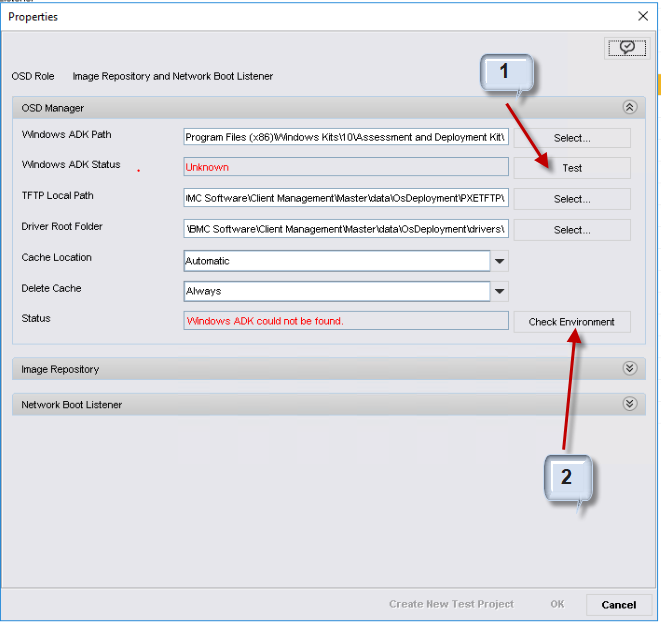661x623 pixels.
Task: Expand the Network Boot Listener section
Action: pyautogui.click(x=629, y=404)
